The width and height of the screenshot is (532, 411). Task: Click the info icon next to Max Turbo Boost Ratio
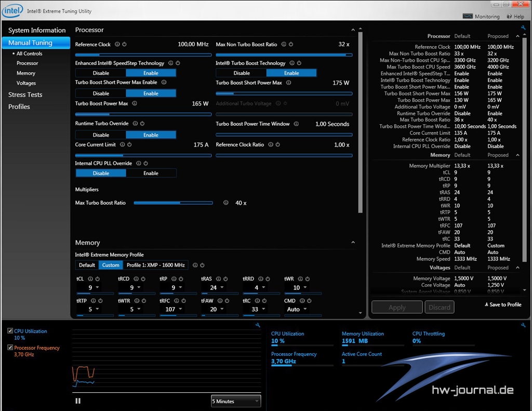[225, 203]
